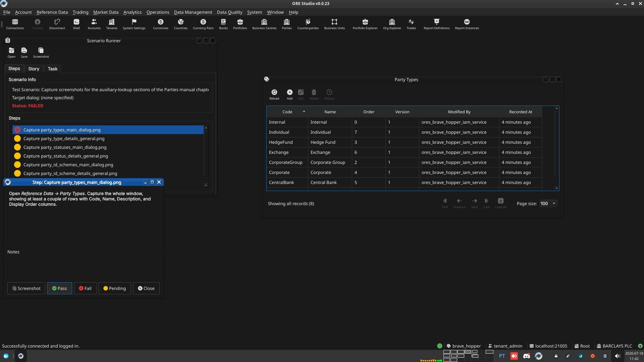Click Open in Scenario Runner toolbar
This screenshot has width=644, height=362.
pyautogui.click(x=11, y=53)
